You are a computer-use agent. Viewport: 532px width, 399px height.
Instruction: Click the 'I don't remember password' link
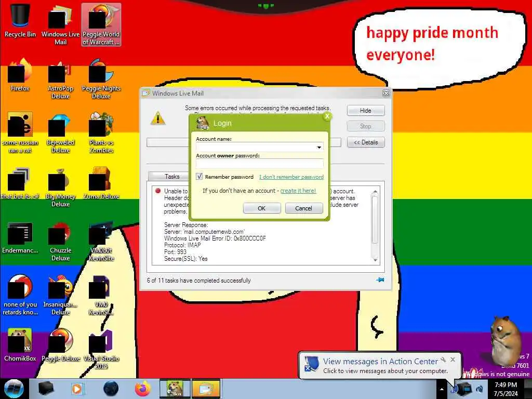coord(291,177)
